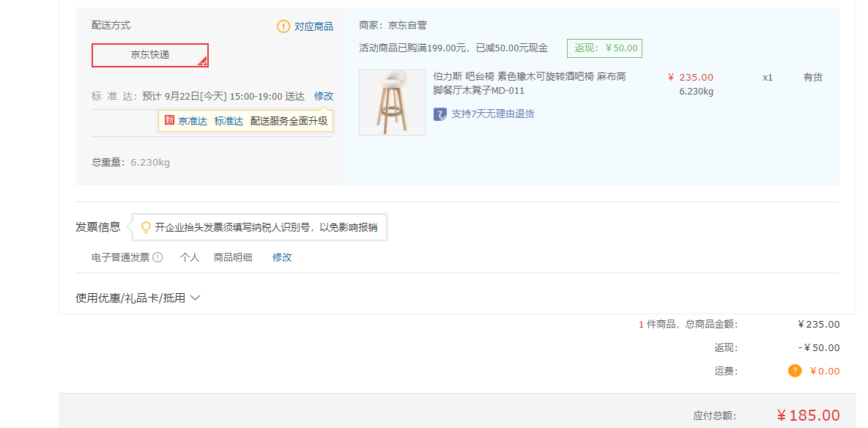
Task: Click the green 返现：￥50.00 tag
Action: click(604, 48)
